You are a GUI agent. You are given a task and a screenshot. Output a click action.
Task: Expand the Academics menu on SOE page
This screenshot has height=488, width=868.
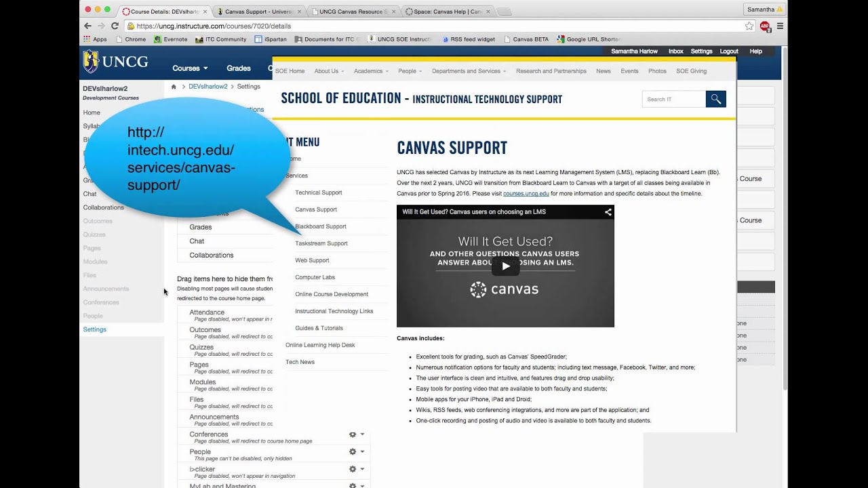pos(371,71)
